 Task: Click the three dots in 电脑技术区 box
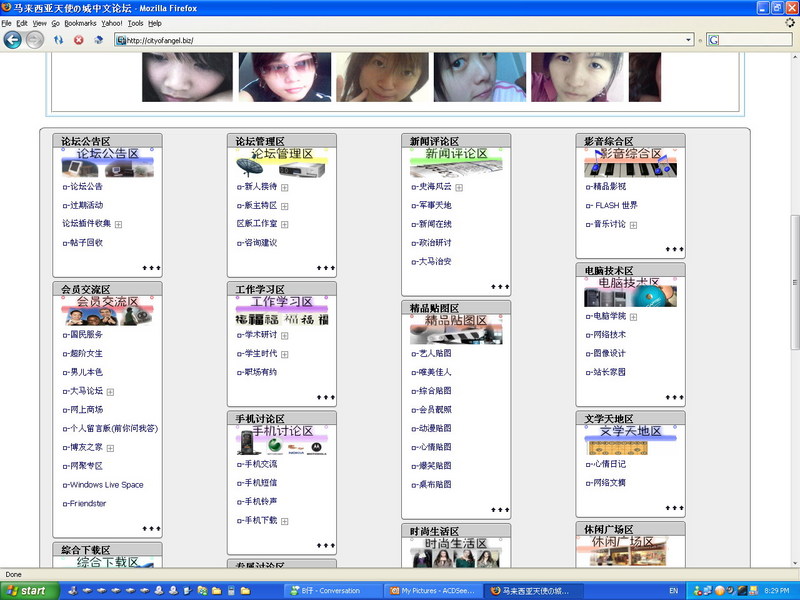tap(674, 397)
